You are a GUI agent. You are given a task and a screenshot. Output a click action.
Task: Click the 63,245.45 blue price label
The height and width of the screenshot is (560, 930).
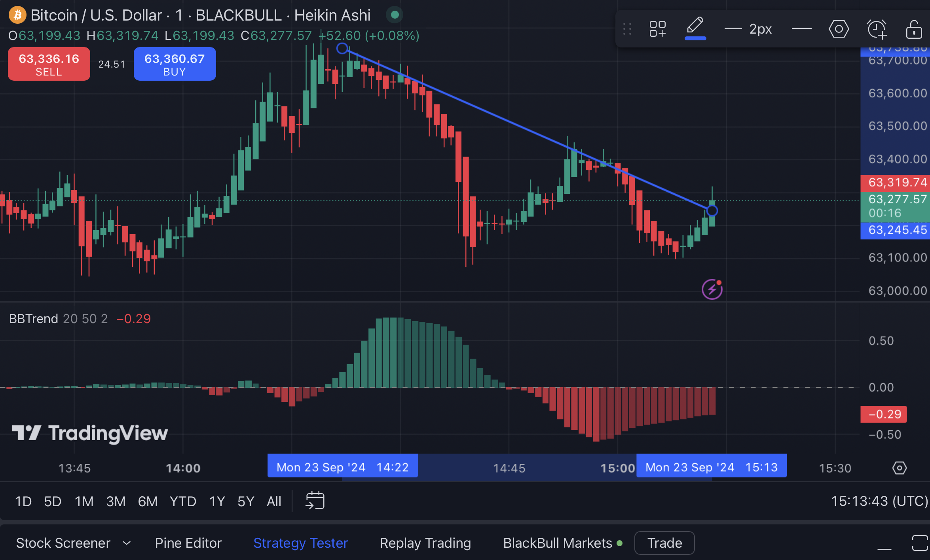tap(895, 230)
